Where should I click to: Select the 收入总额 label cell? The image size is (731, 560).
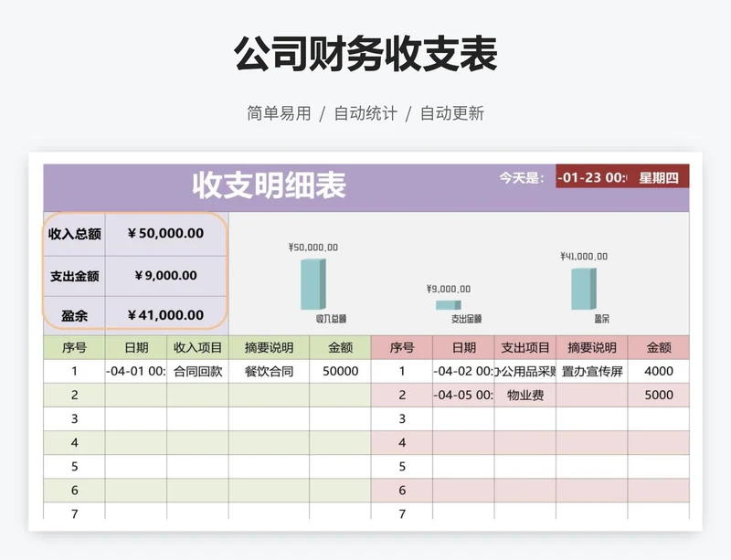75,234
